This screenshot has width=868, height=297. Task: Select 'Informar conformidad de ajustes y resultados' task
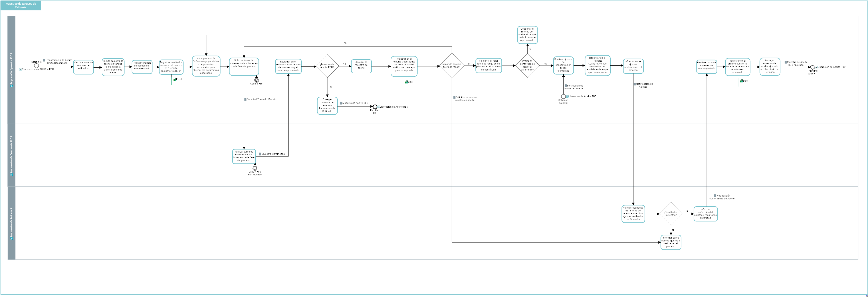pos(706,214)
